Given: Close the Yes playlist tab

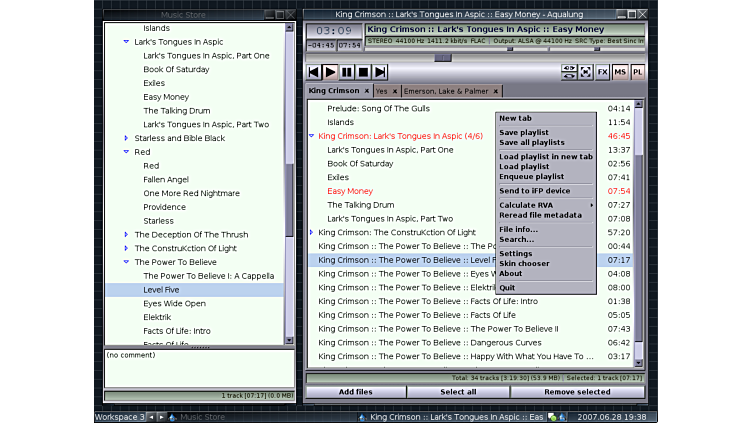Looking at the screenshot, I should pos(395,91).
